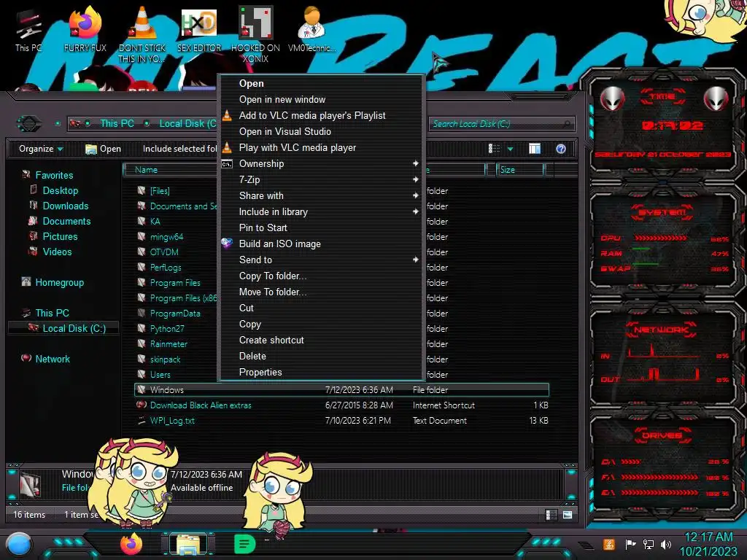This screenshot has height=560, width=747.
Task: Launch the FURRY FUX Firefox desktop shortcut
Action: (85, 30)
